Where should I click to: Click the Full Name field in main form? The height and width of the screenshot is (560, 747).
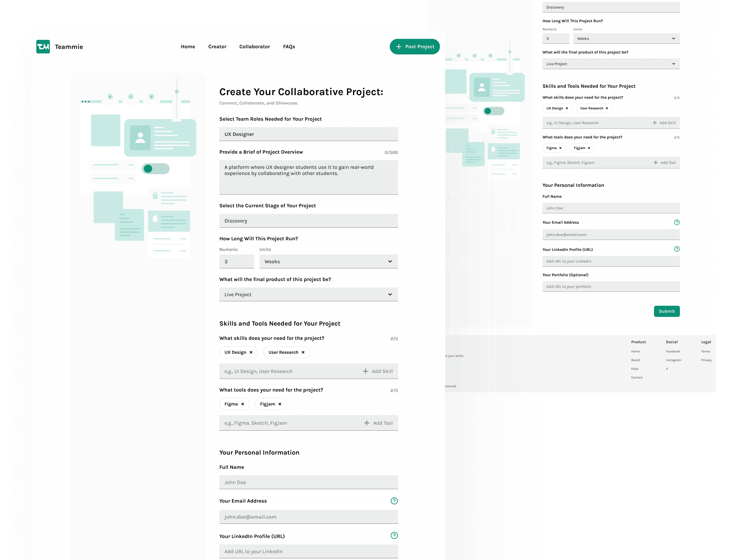(x=308, y=482)
